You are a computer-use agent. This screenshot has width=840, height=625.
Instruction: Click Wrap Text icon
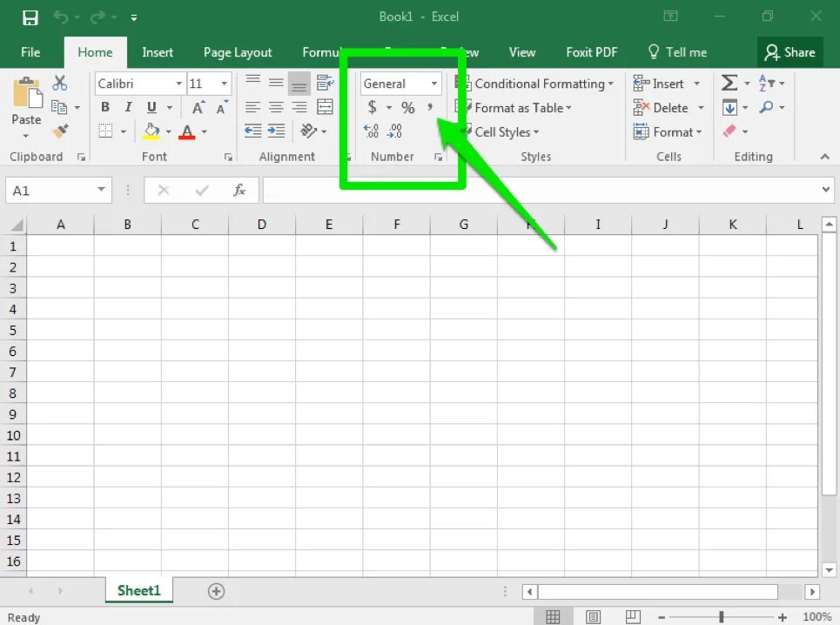coord(325,82)
